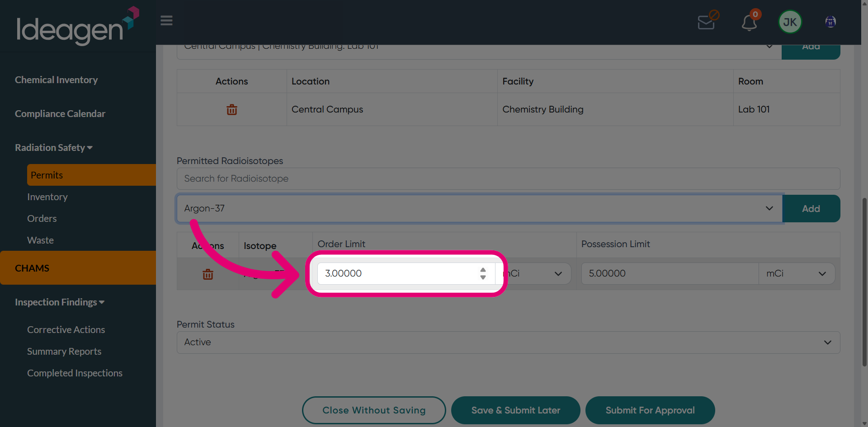868x427 pixels.
Task: Open the Permit Status Active dropdown
Action: [508, 343]
